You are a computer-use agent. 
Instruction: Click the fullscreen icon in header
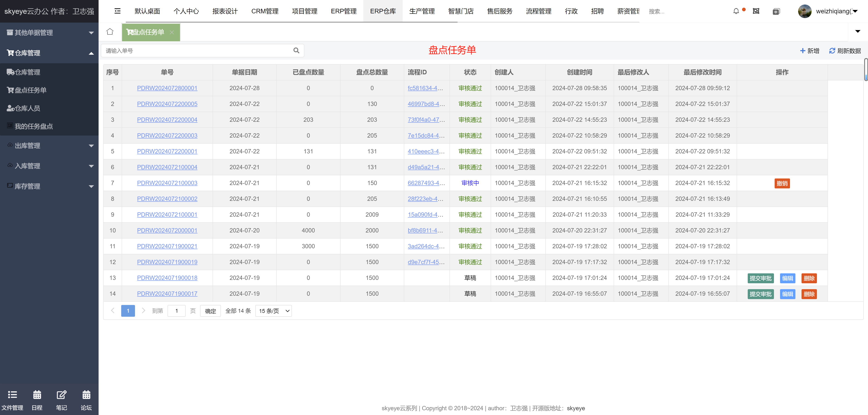[756, 11]
